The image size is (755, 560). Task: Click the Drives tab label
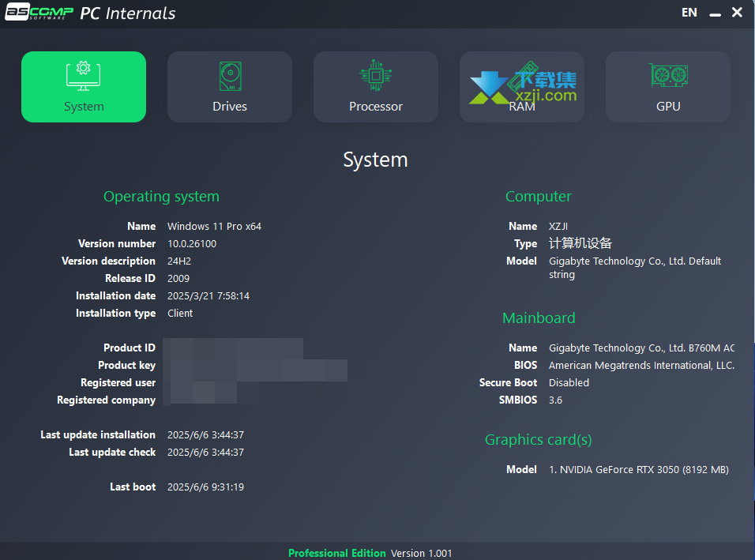point(230,107)
